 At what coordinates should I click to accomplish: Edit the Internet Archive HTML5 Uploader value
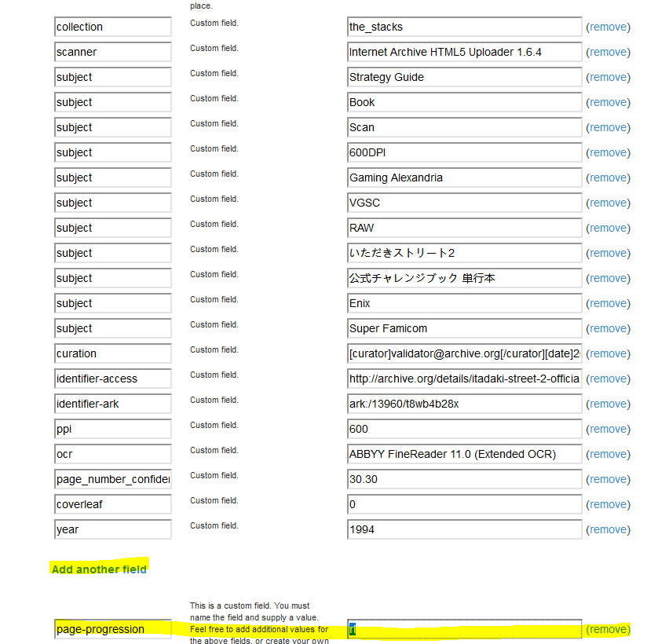click(465, 52)
